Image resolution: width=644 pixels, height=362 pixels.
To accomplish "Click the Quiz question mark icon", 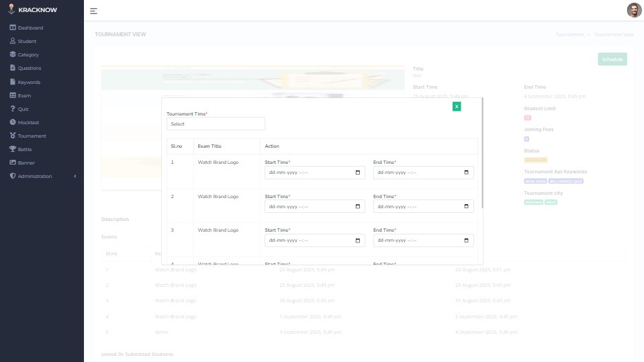I will coord(13,109).
